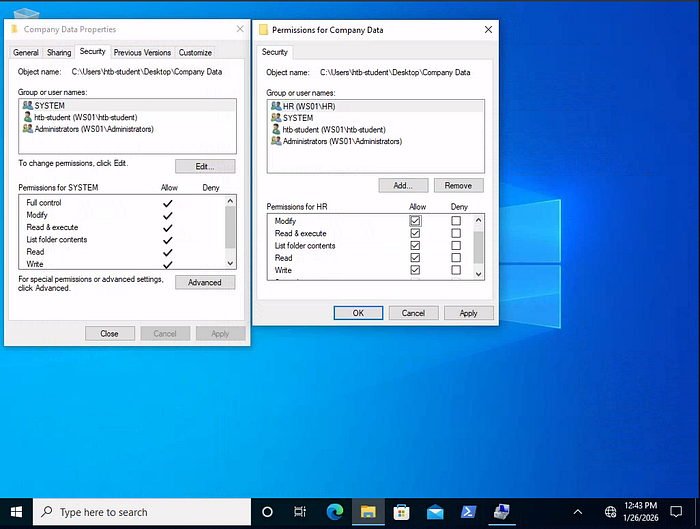Screen dimensions: 700x529
Task: Toggle Allow checkbox for Modify
Action: [x=415, y=221]
